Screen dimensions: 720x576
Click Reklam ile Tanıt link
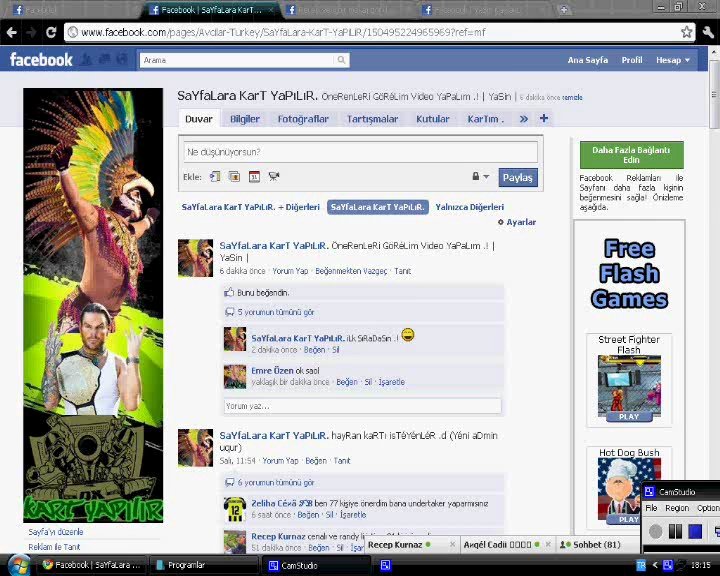point(54,547)
